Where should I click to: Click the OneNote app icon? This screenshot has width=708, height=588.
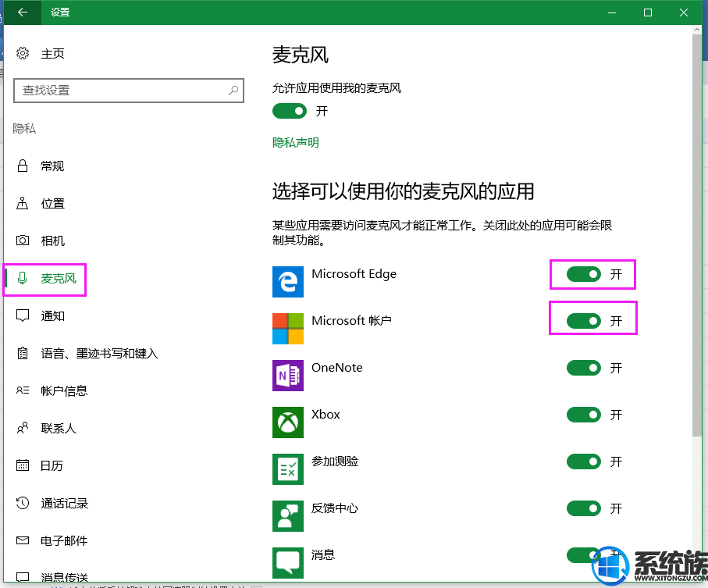pyautogui.click(x=288, y=376)
